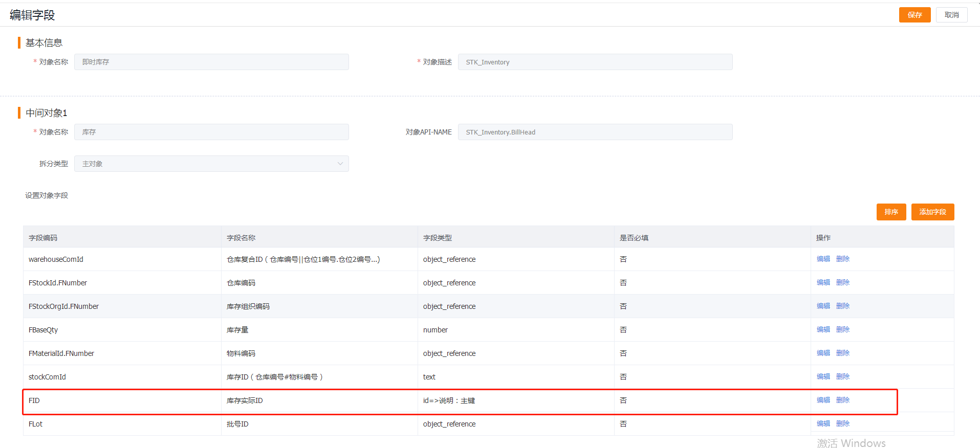This screenshot has width=980, height=448.
Task: Click the orange 保存 button
Action: click(x=914, y=15)
